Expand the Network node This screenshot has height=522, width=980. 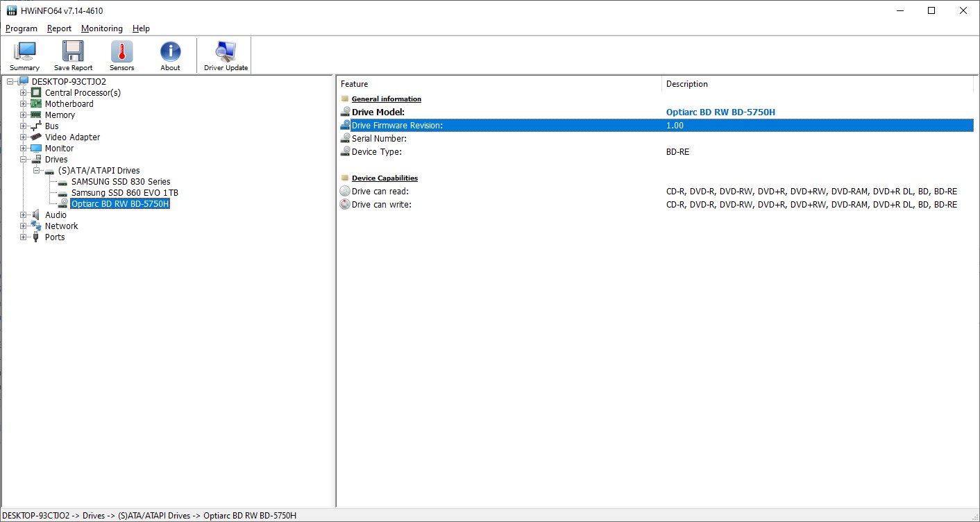click(x=23, y=226)
